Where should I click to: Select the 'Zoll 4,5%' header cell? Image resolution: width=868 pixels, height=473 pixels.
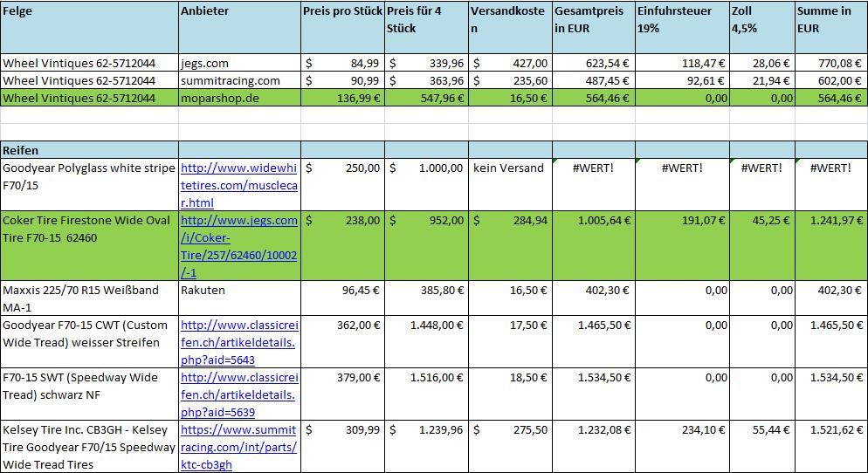[x=762, y=27]
